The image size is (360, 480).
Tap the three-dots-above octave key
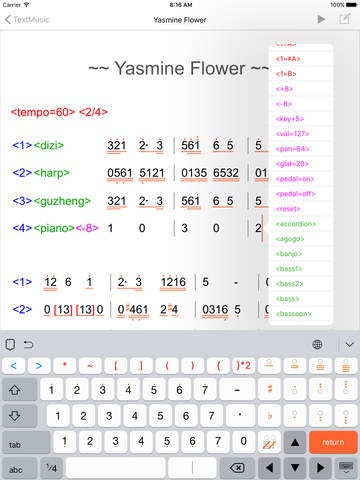346,389
